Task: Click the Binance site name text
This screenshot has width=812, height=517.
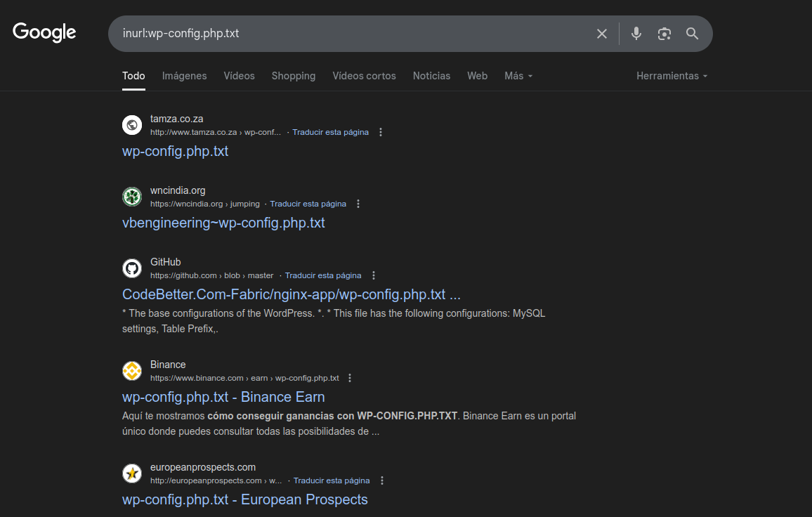Action: (x=168, y=364)
